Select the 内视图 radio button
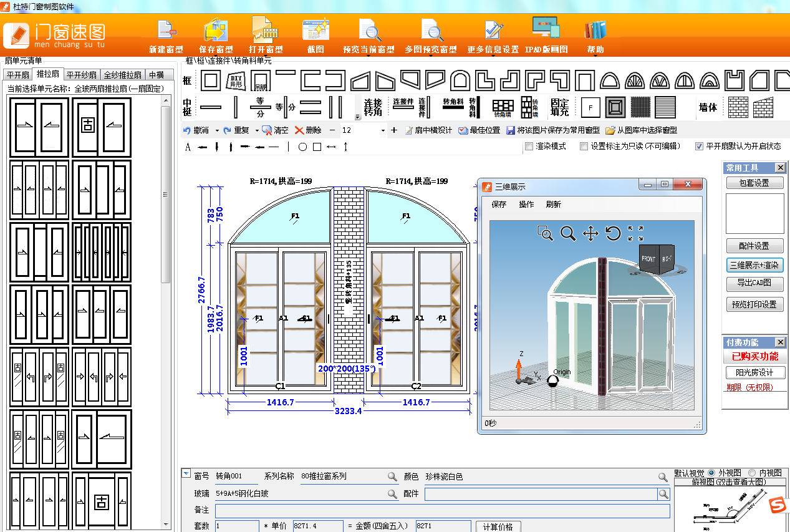Viewport: 790px width, 532px height. pyautogui.click(x=751, y=473)
